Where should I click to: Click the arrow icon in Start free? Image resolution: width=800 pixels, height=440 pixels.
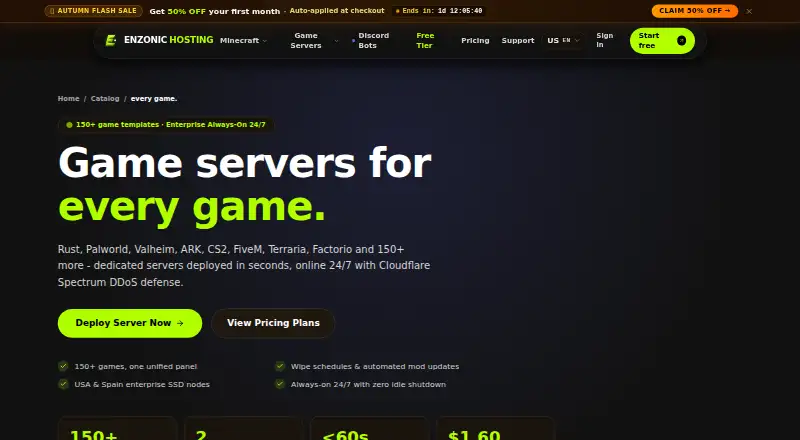[681, 41]
